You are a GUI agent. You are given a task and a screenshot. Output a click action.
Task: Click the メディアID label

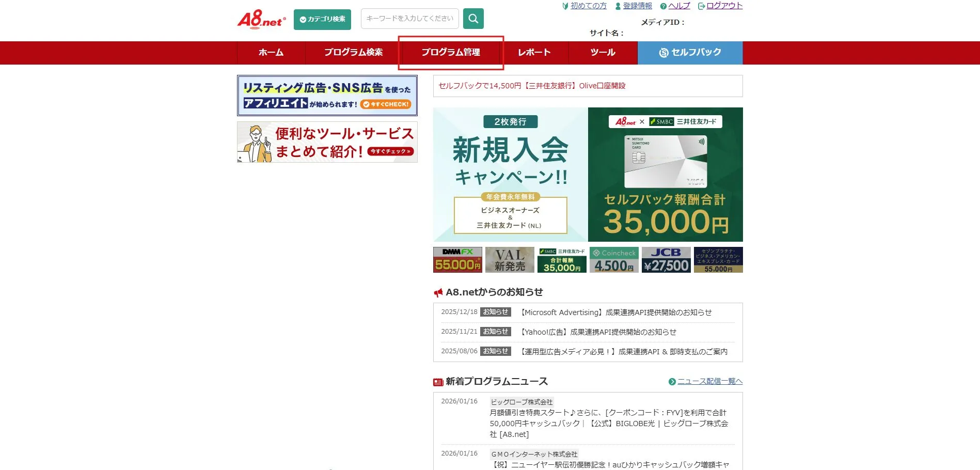coord(662,22)
